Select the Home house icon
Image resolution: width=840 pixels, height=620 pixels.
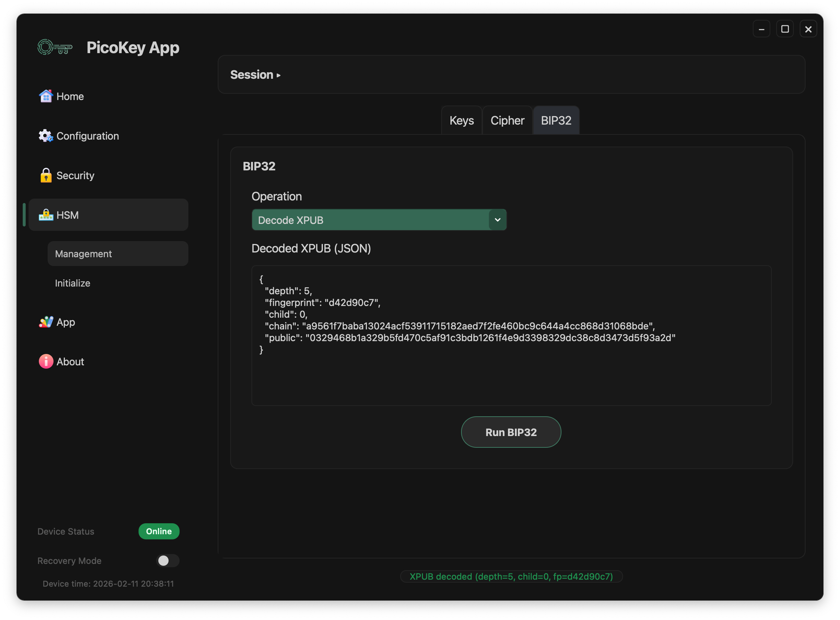tap(46, 96)
